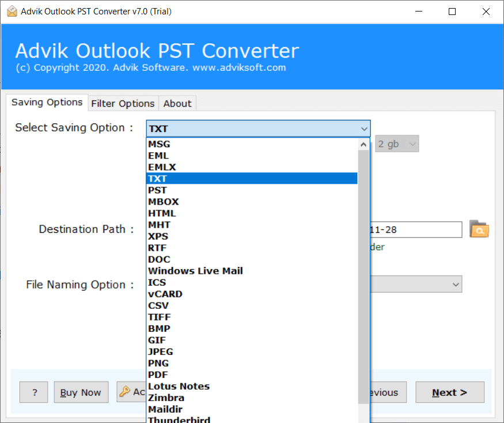Select Windows Live Mail option
This screenshot has height=423, width=504.
(x=252, y=271)
